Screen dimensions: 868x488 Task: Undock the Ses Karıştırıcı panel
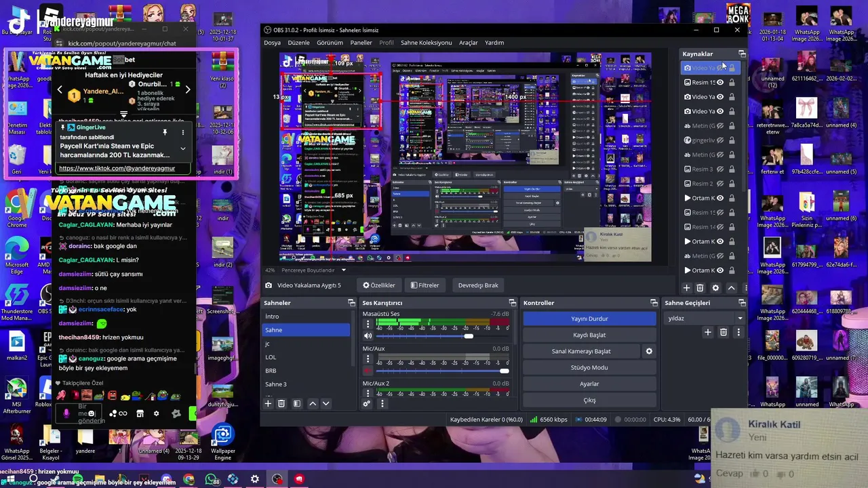click(x=513, y=303)
